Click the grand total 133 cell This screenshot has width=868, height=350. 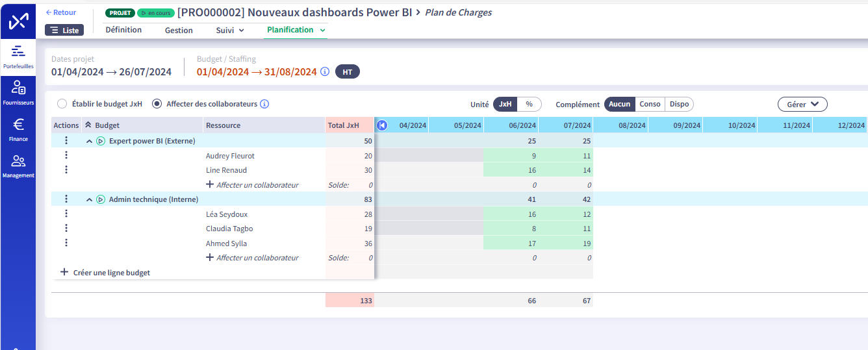(350, 301)
